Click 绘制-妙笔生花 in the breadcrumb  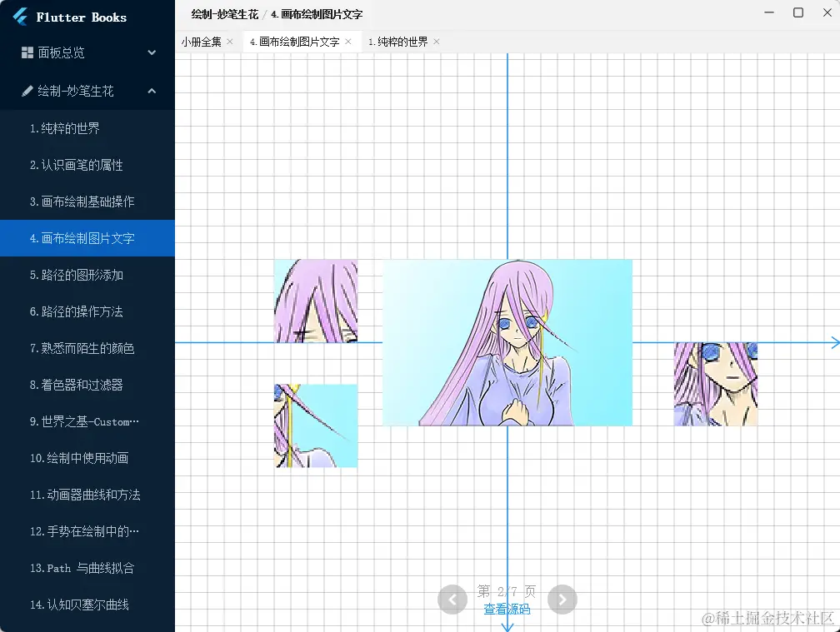[224, 14]
